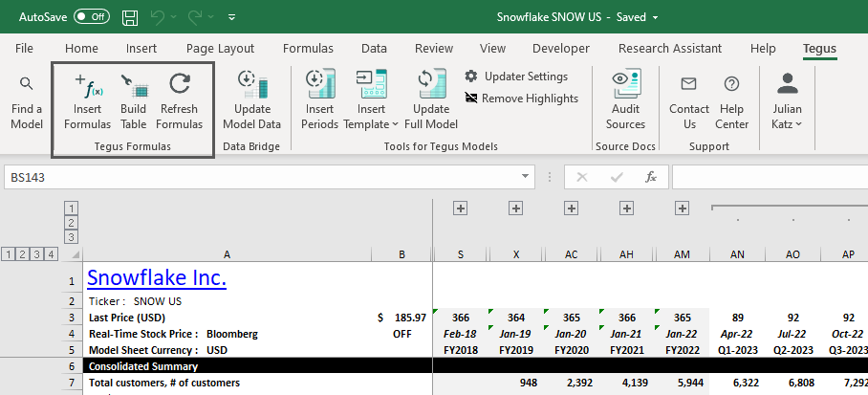Open the Name Box dropdown arrow

pyautogui.click(x=526, y=177)
